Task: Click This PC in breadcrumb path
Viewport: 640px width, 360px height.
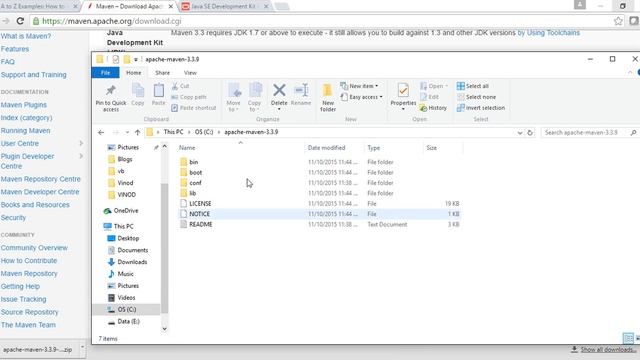Action: [173, 132]
